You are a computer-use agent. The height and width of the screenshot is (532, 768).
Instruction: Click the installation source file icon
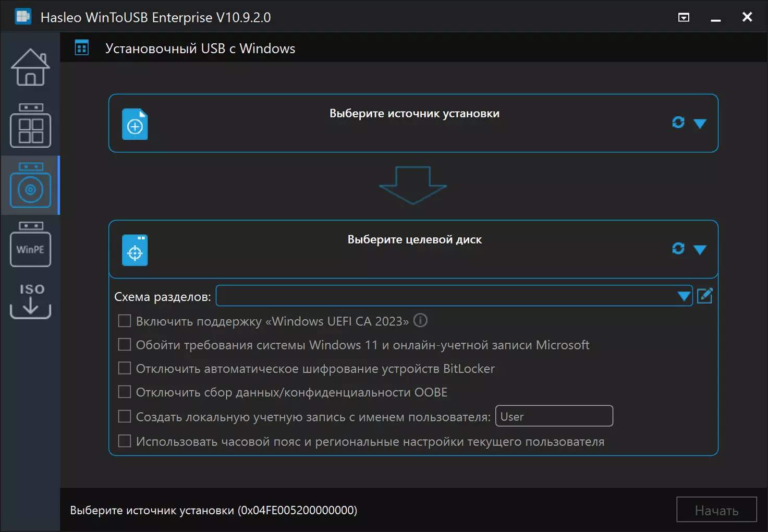click(x=135, y=124)
